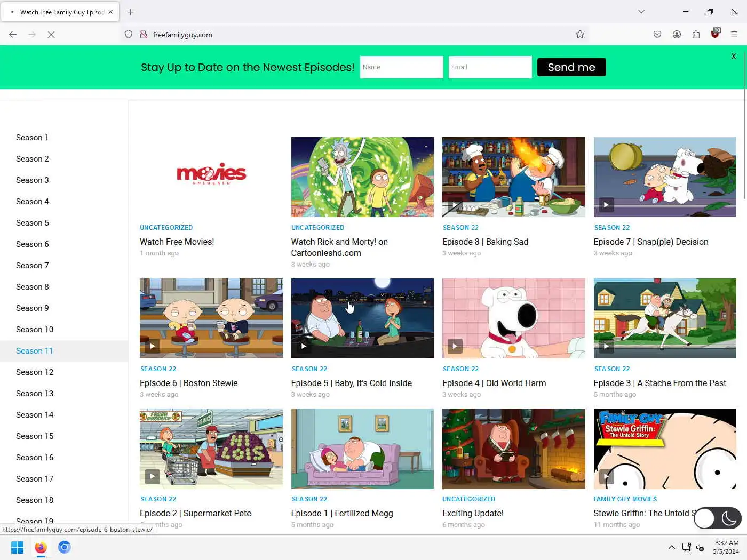This screenshot has height=560, width=747.
Task: Play icon on Snap(ple) Decision thumbnail
Action: [x=606, y=205]
